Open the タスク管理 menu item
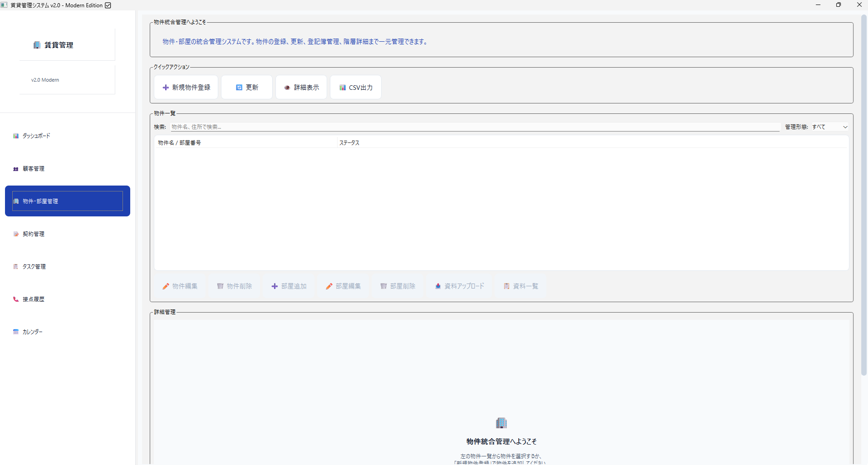The image size is (868, 465). (34, 267)
